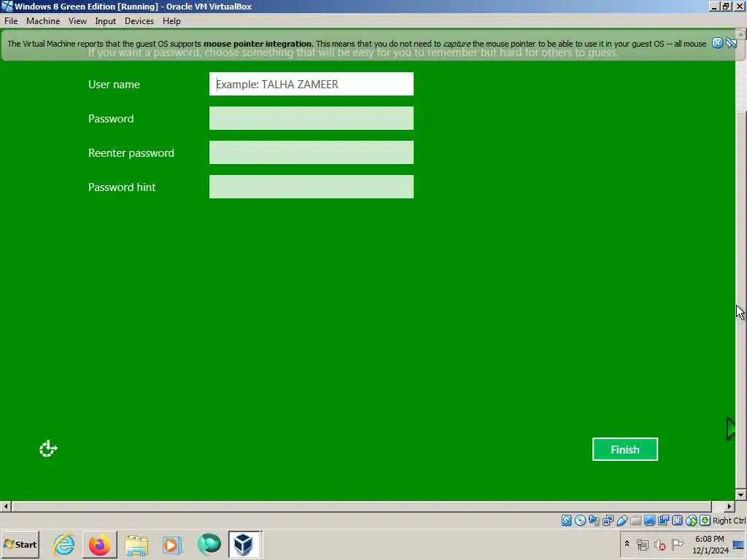Click the CPU virtualization status icon
This screenshot has height=560, width=747.
click(x=677, y=521)
